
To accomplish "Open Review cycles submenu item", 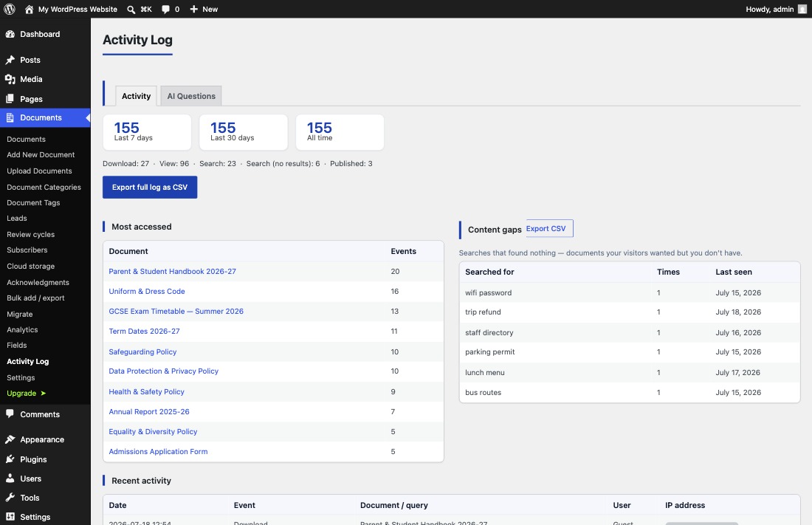I will (x=30, y=234).
